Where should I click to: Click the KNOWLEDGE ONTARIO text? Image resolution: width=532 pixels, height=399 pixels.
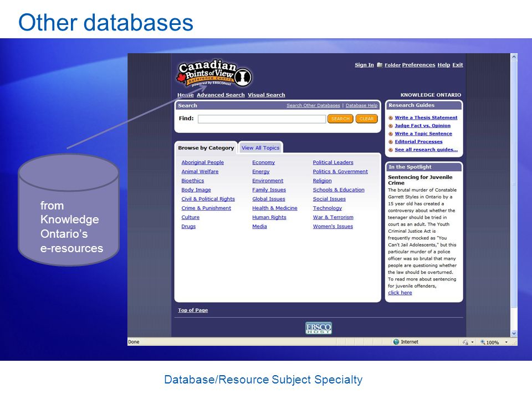point(431,95)
